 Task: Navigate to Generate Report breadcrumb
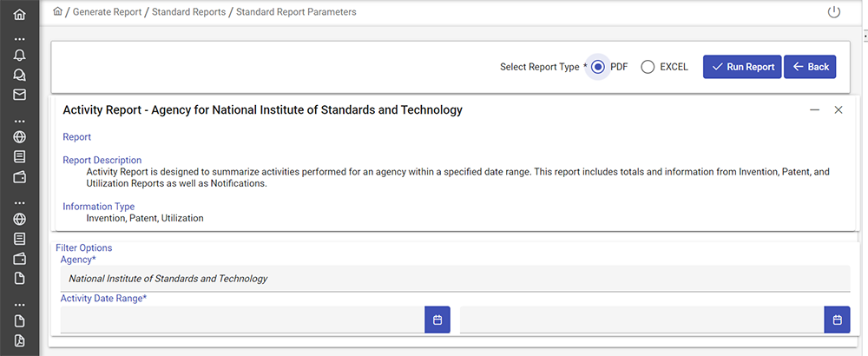[x=107, y=12]
